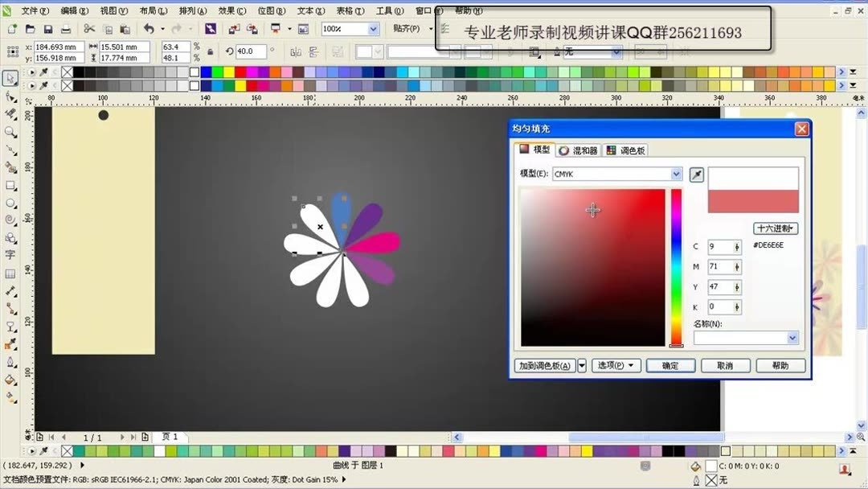
Task: Create a new document with the New icon
Action: click(12, 29)
